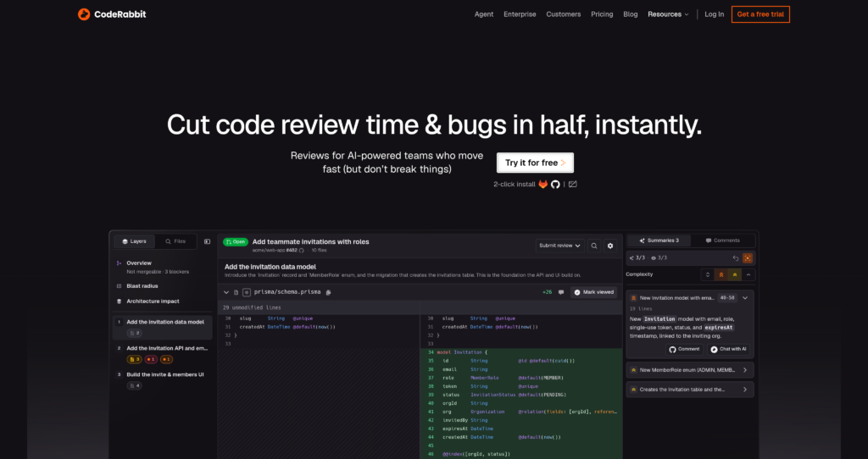Install via the GitHub octocat icon

(555, 184)
